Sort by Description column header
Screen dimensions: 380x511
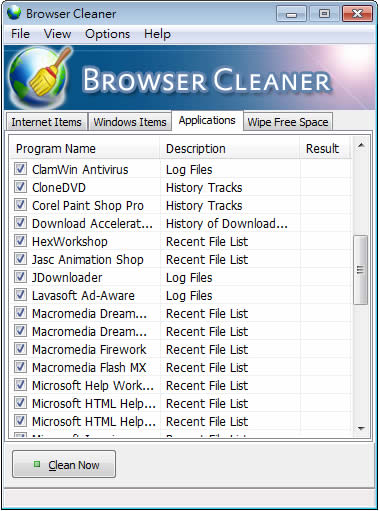pos(229,149)
